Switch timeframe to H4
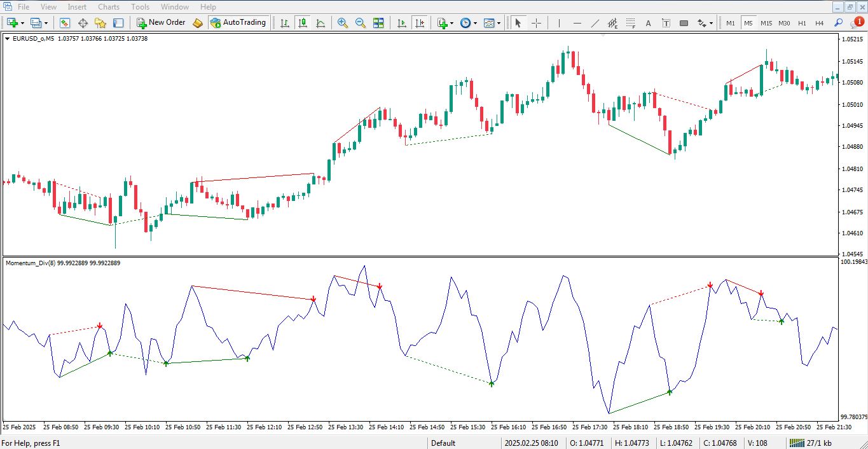The height and width of the screenshot is (449, 868). (x=820, y=23)
